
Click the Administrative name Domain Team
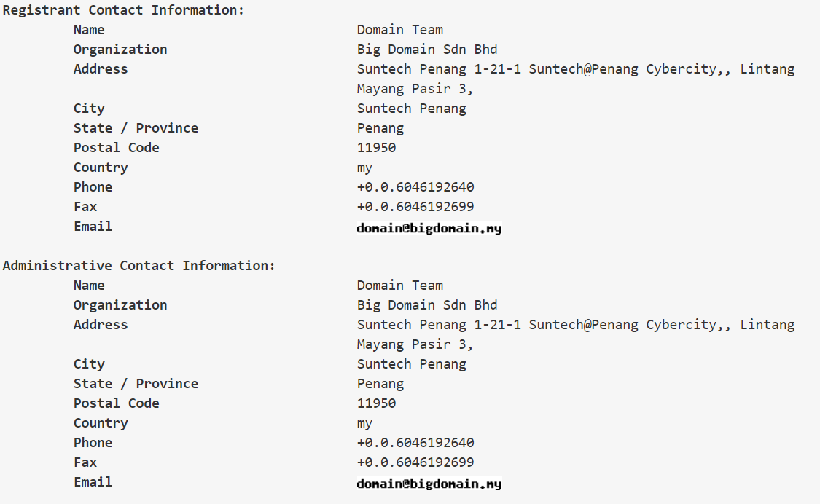click(x=400, y=286)
